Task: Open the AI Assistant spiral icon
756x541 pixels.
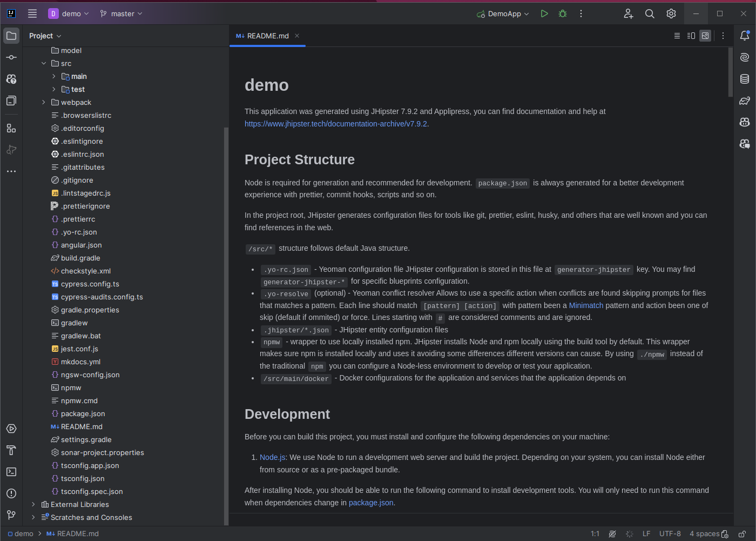Action: tap(745, 57)
